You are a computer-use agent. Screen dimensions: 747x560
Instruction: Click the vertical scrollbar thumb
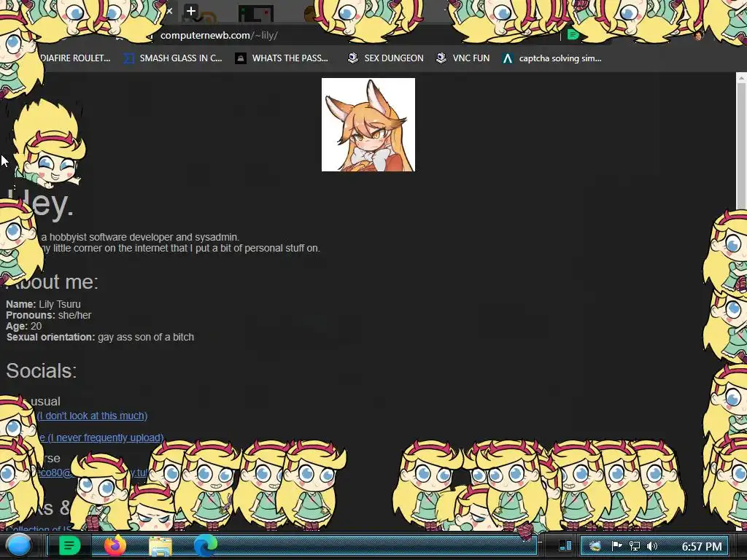click(741, 147)
